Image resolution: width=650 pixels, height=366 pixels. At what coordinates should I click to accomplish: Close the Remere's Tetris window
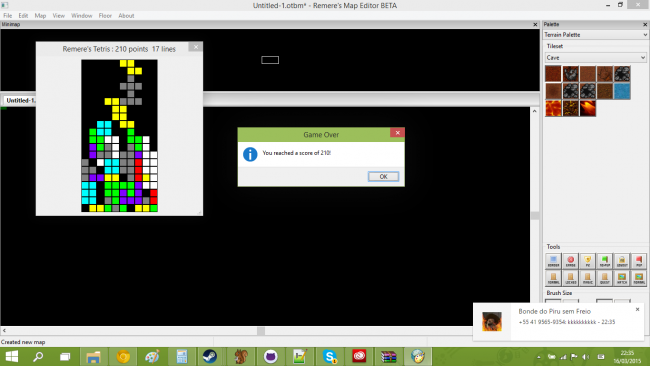point(196,47)
